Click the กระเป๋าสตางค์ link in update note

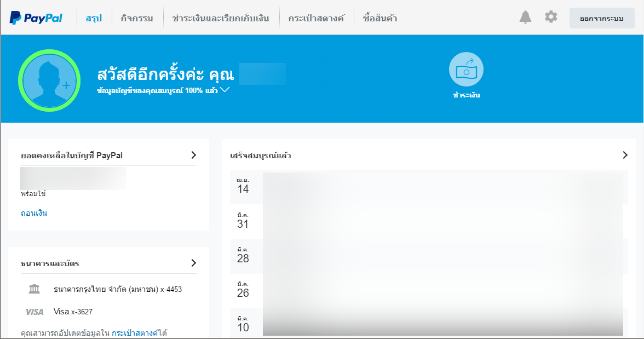(x=135, y=332)
